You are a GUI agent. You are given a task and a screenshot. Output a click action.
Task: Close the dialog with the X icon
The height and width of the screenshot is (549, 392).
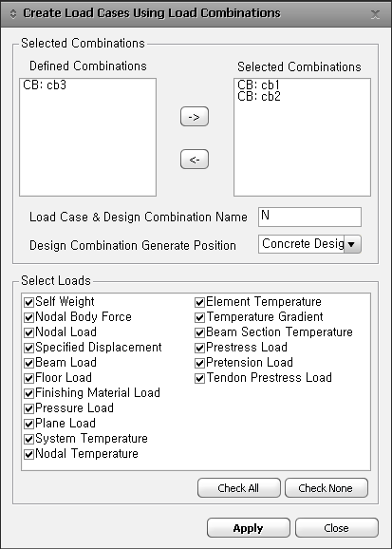click(375, 14)
